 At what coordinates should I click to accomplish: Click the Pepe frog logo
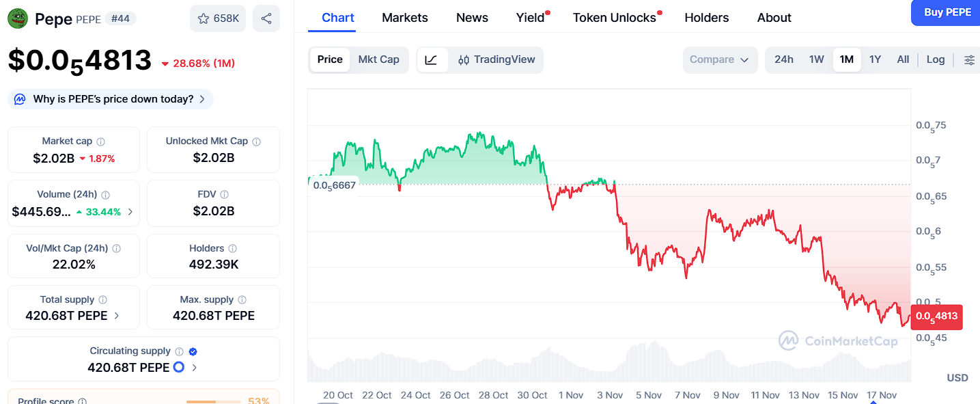point(18,18)
